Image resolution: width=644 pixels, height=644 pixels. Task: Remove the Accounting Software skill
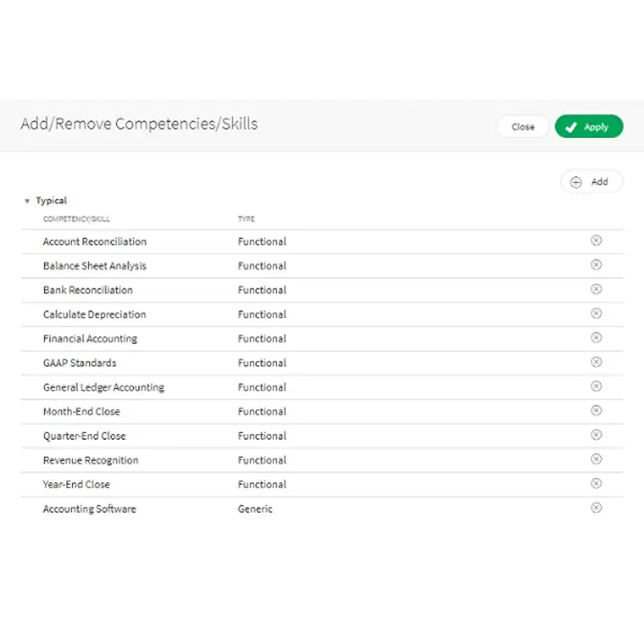[596, 508]
